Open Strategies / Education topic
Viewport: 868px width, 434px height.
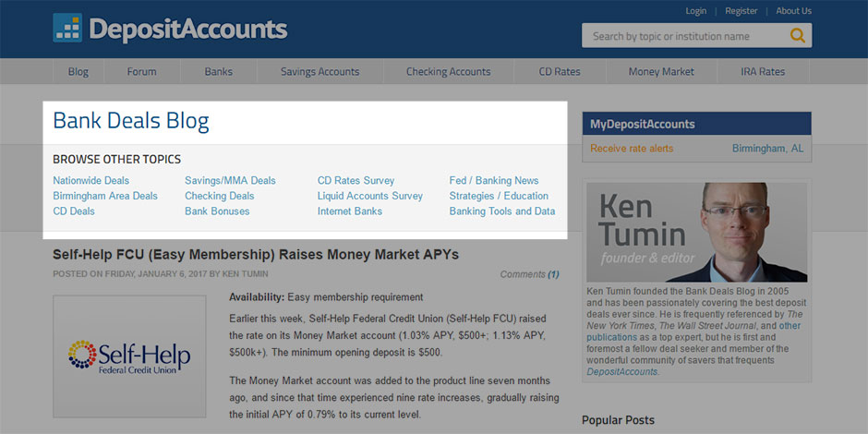[499, 196]
